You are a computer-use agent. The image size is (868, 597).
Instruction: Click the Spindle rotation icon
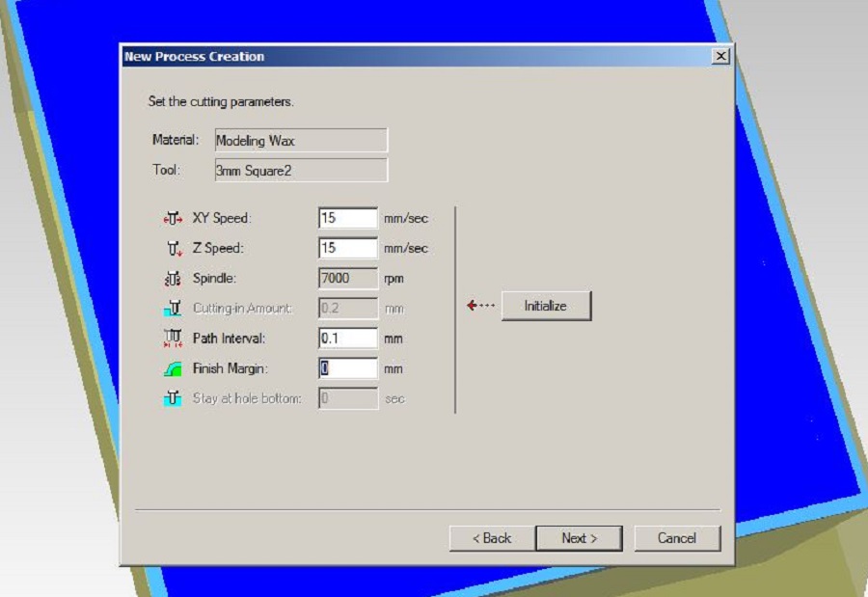tap(173, 279)
